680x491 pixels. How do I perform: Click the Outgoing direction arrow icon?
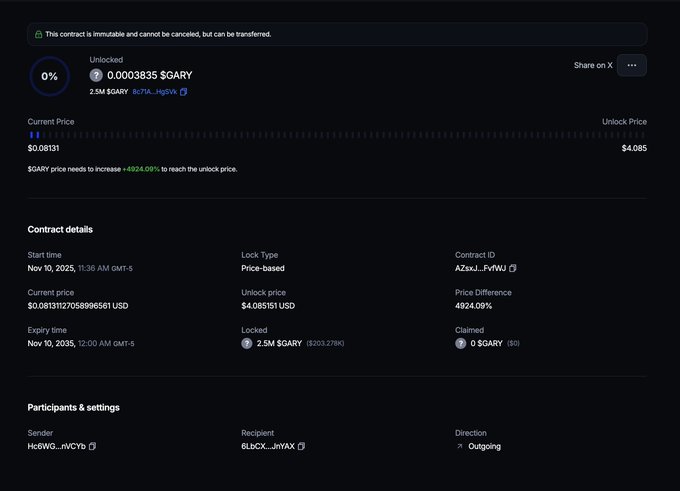click(460, 446)
